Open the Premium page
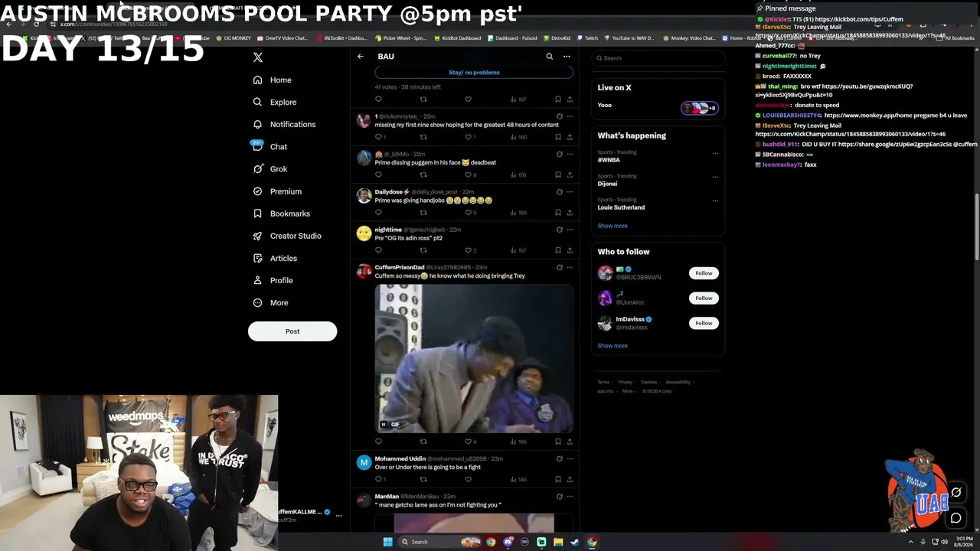The image size is (980, 551). click(277, 191)
